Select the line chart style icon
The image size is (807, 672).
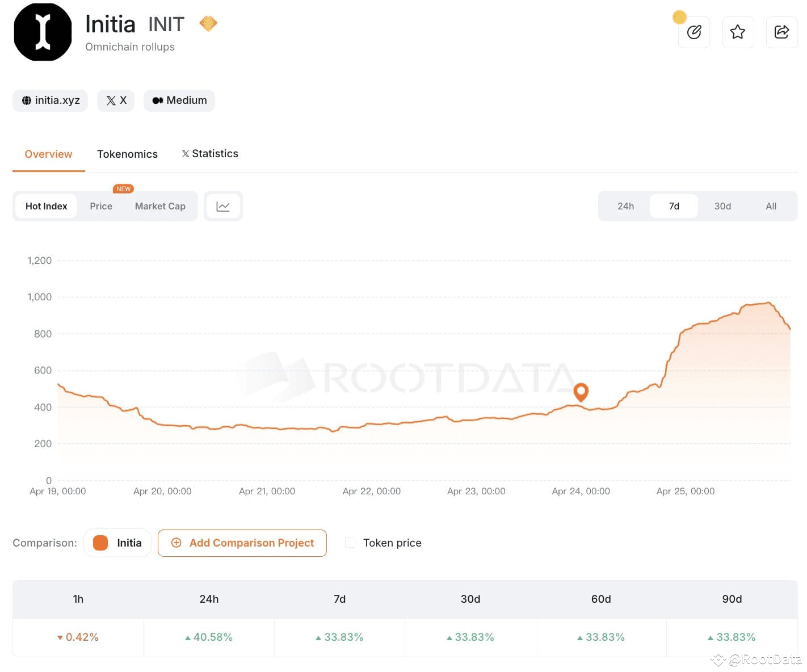(223, 206)
